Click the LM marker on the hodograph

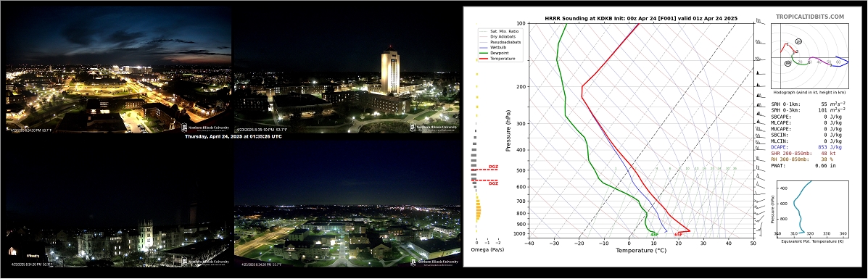(x=798, y=41)
